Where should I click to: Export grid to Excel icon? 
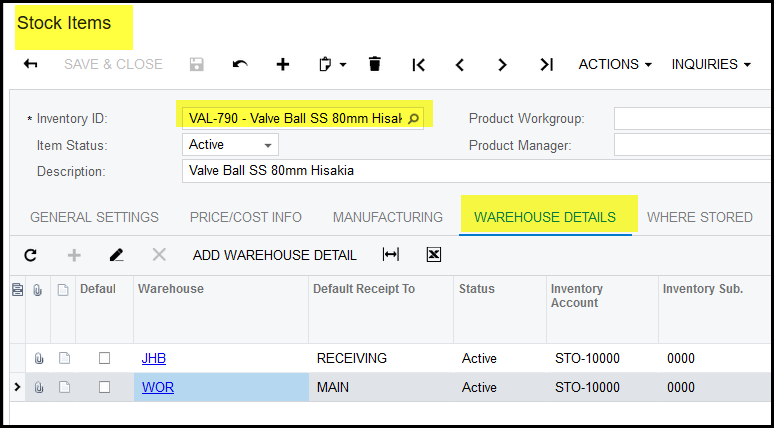point(433,255)
